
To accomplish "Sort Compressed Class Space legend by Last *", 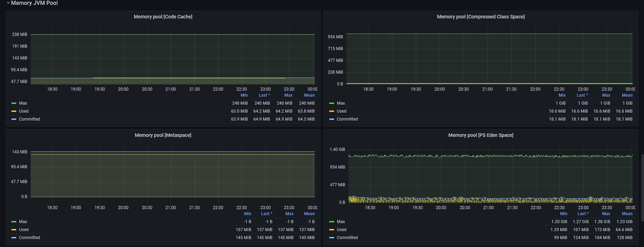I will pos(582,95).
